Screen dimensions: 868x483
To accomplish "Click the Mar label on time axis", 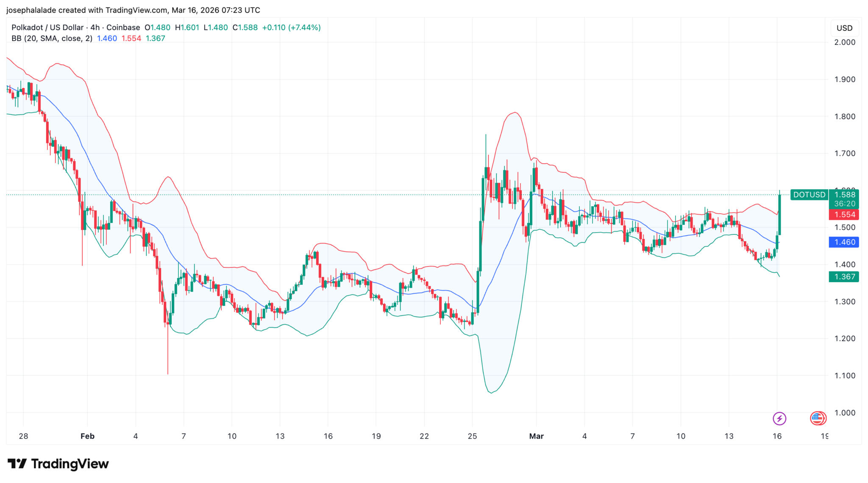I will tap(536, 436).
